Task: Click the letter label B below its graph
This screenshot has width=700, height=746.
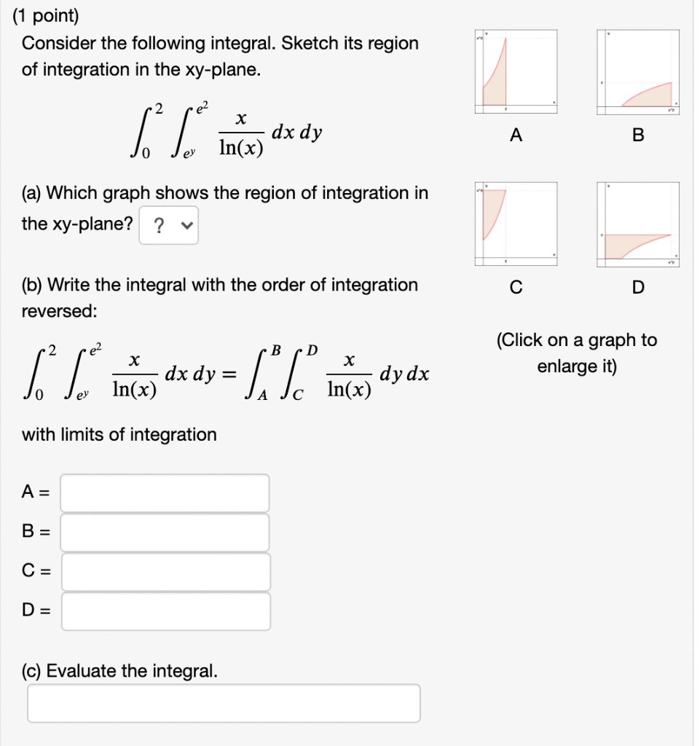Action: (x=638, y=134)
